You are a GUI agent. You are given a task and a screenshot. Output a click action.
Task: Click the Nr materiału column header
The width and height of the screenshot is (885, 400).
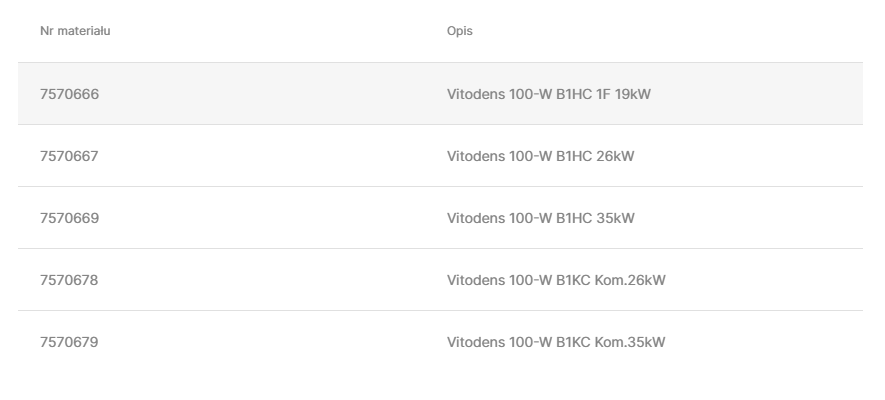point(74,31)
